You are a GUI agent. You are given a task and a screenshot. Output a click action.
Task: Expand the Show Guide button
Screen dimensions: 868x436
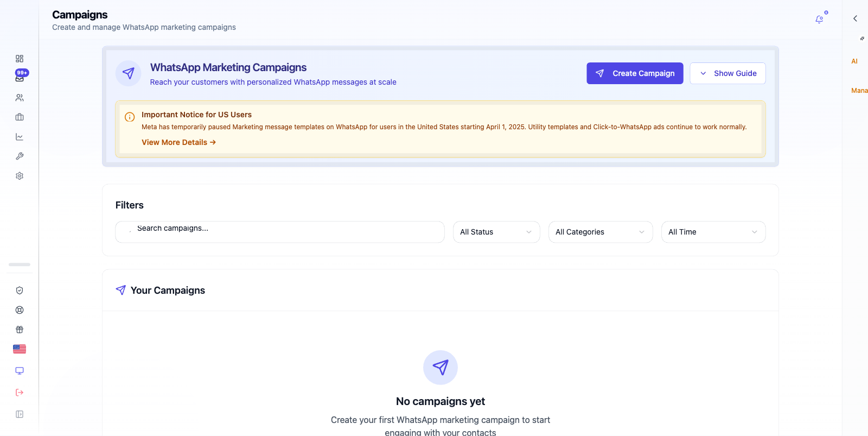pos(727,73)
